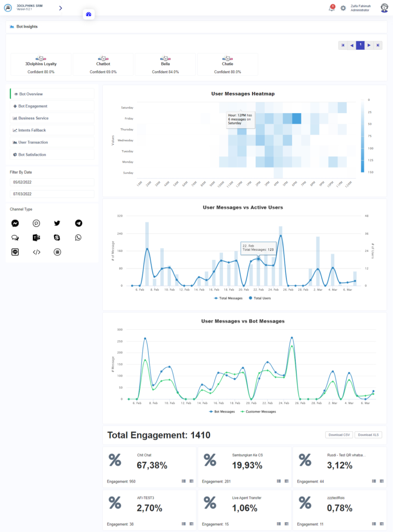Jump to last page of bots

pyautogui.click(x=378, y=45)
